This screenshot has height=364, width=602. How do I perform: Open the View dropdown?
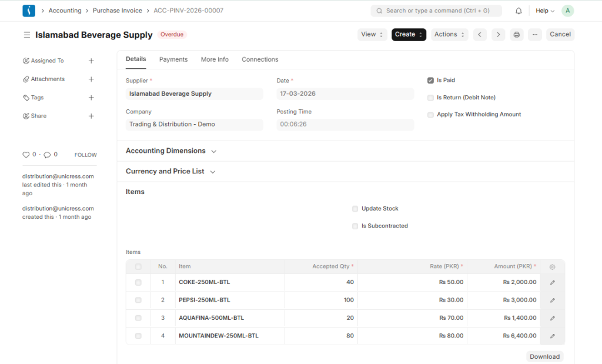(x=372, y=35)
